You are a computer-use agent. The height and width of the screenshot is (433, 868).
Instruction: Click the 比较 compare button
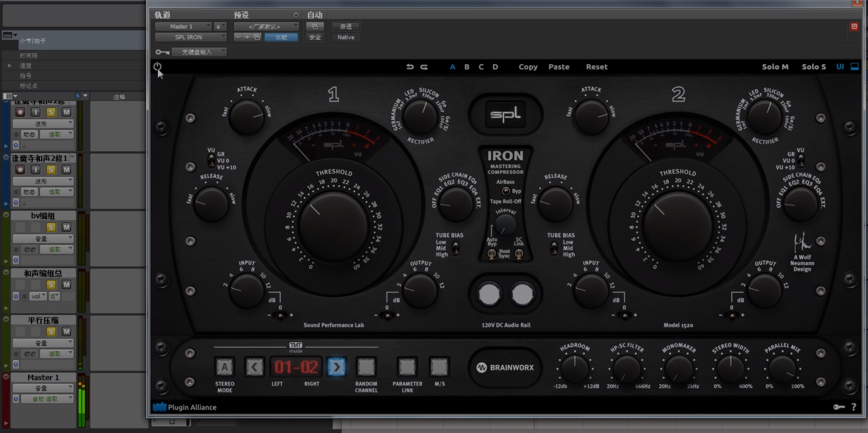point(281,37)
